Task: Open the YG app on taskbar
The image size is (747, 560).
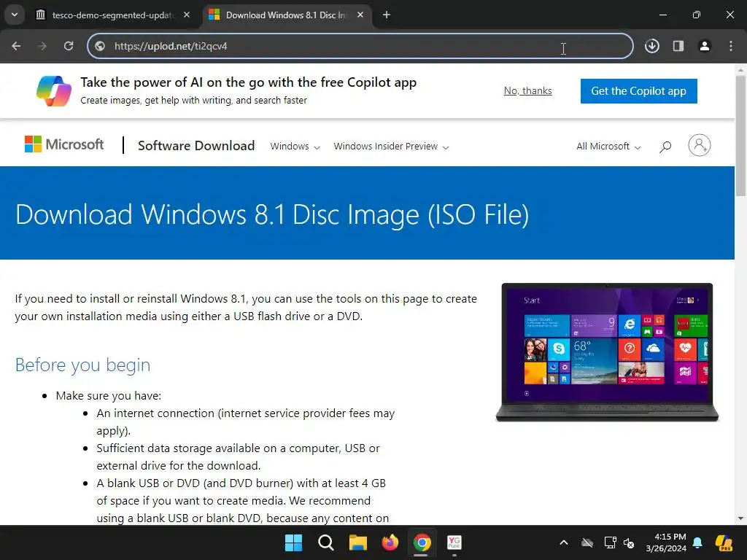Action: [454, 542]
